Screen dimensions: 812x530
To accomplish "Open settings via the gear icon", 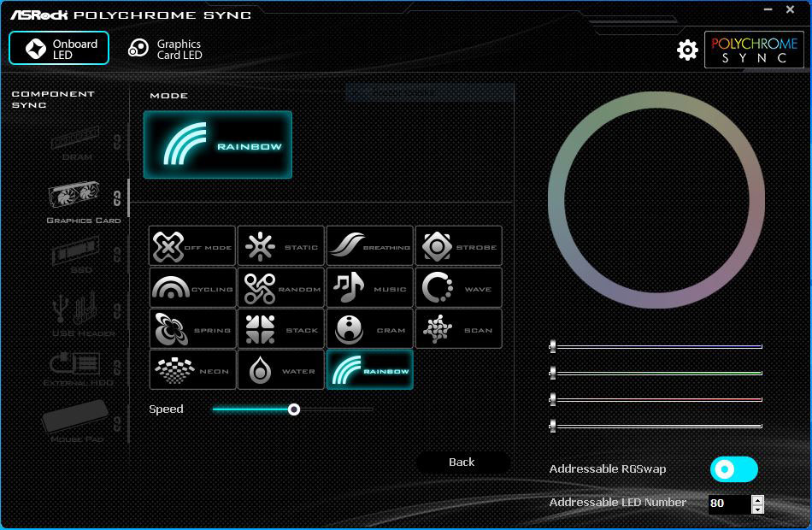I will pos(687,50).
